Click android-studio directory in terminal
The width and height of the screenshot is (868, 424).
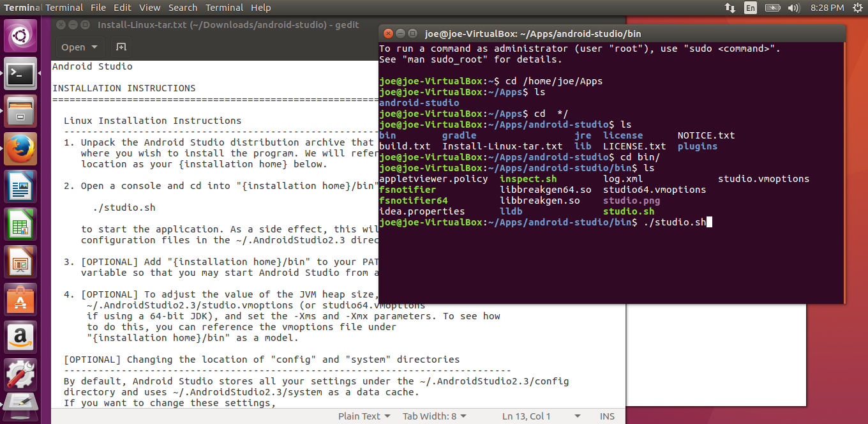point(419,103)
